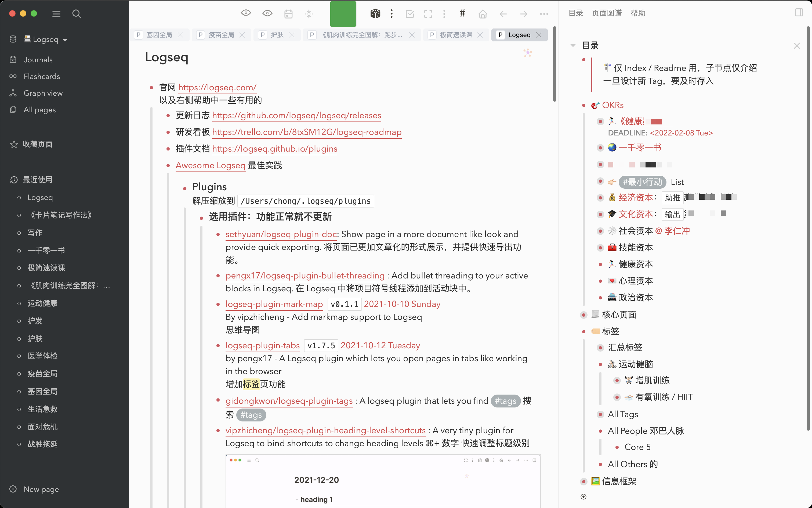This screenshot has height=508, width=812.
Task: Click the bullet before OKRs in sidebar
Action: pyautogui.click(x=584, y=105)
